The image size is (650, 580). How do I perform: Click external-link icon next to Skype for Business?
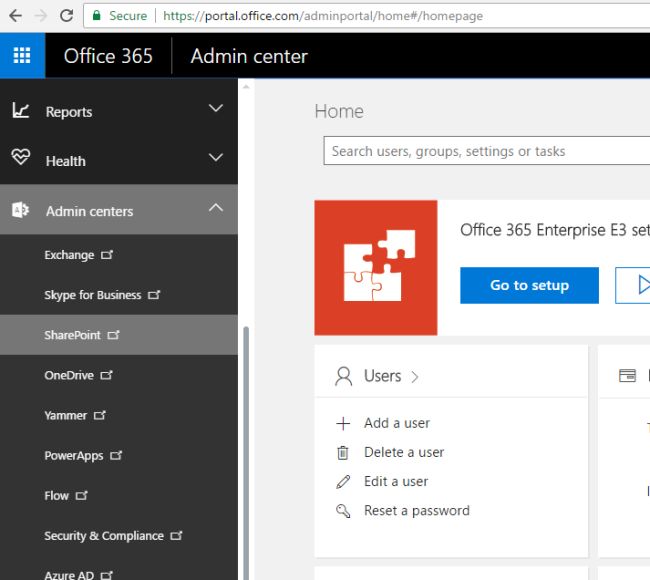[154, 294]
